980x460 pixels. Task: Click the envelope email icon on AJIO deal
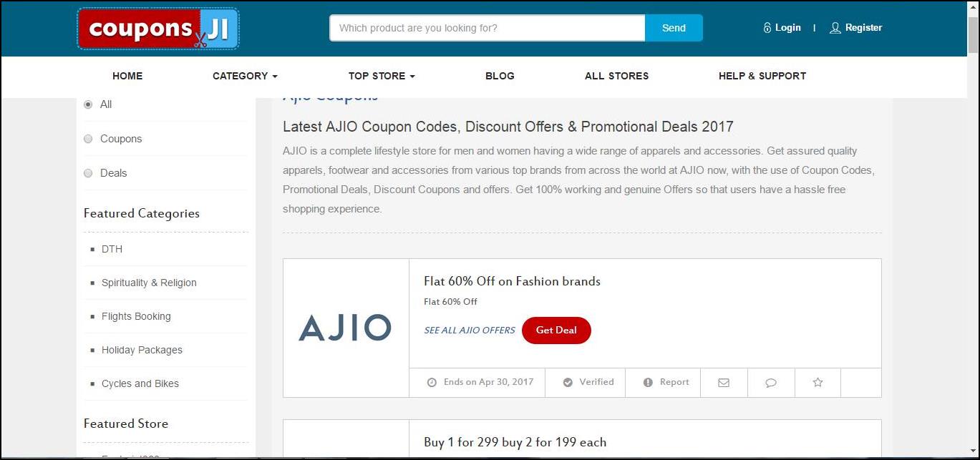coord(724,383)
